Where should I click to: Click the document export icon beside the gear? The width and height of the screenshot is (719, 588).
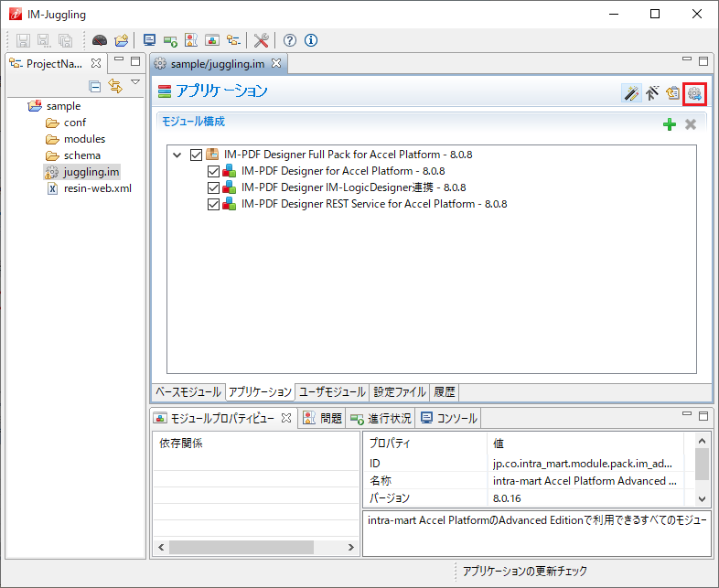pyautogui.click(x=672, y=93)
